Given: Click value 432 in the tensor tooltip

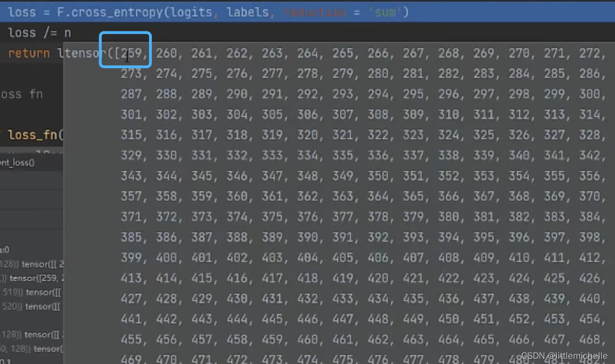Looking at the screenshot, I should [x=307, y=299].
